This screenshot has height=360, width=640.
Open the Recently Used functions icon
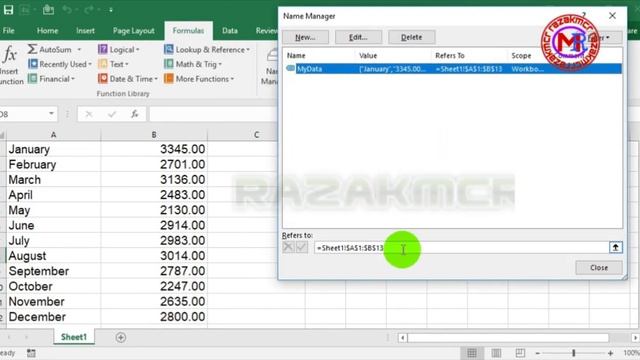pos(33,64)
